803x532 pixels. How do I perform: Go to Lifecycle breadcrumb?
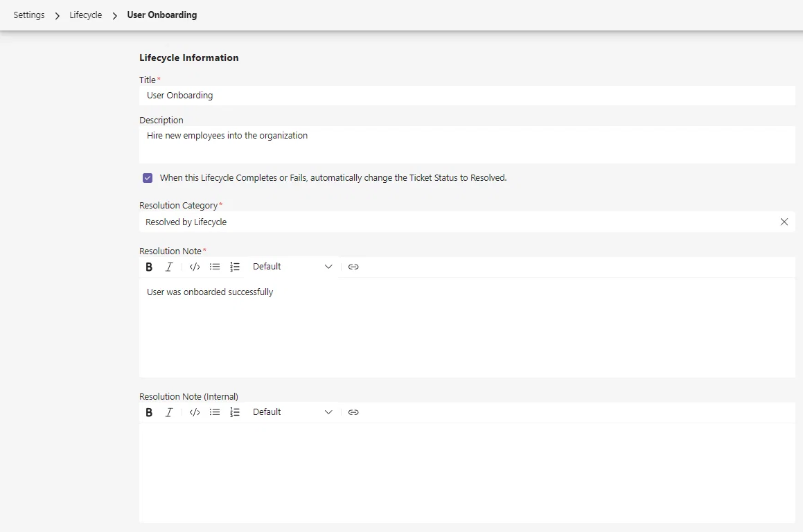85,15
